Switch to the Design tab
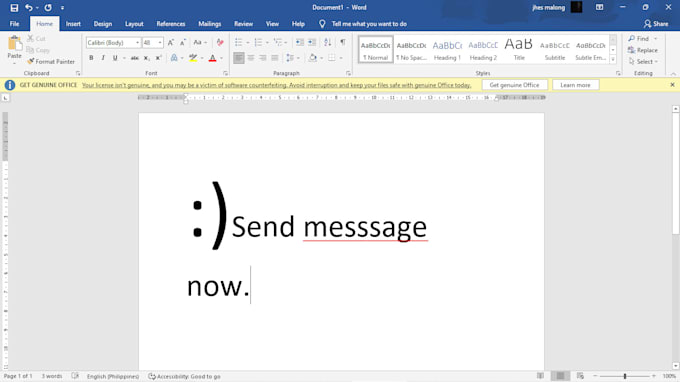The height and width of the screenshot is (382, 680). [x=103, y=24]
